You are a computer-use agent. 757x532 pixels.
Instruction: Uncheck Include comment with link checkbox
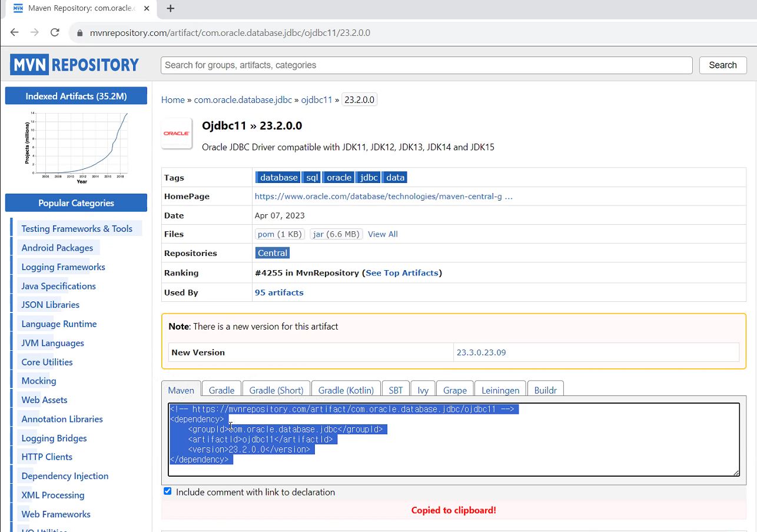[x=168, y=491]
